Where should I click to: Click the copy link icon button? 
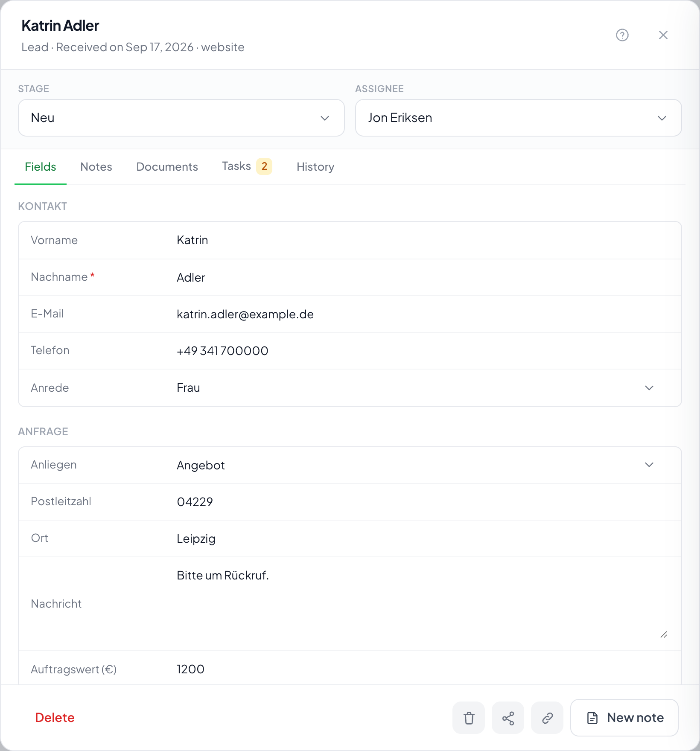click(547, 718)
